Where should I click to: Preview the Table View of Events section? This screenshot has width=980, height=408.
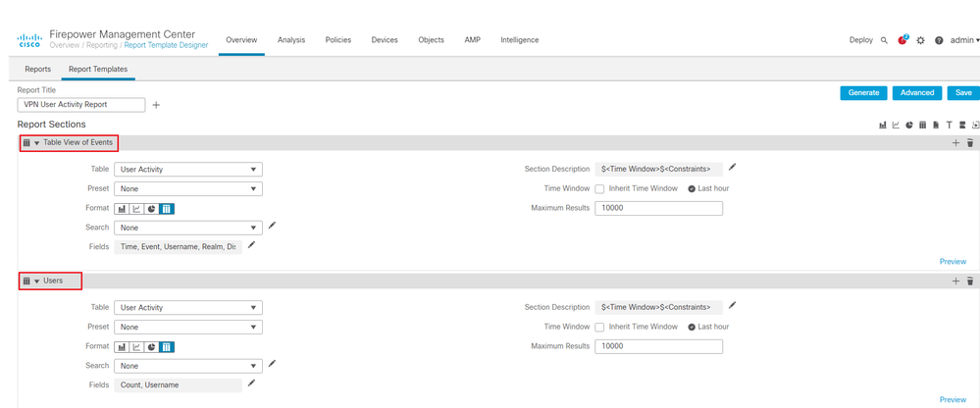(953, 262)
